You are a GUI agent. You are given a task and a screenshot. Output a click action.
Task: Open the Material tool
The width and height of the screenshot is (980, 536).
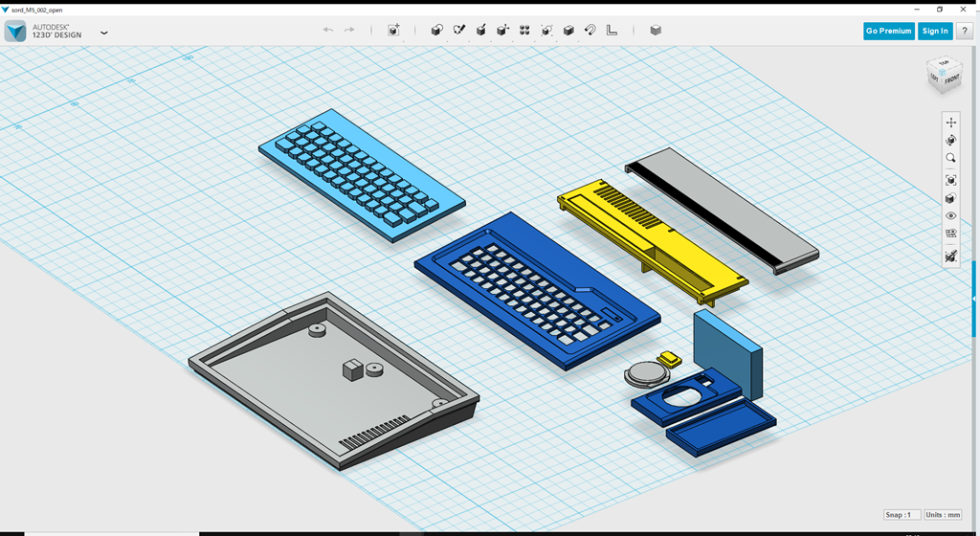tap(656, 31)
